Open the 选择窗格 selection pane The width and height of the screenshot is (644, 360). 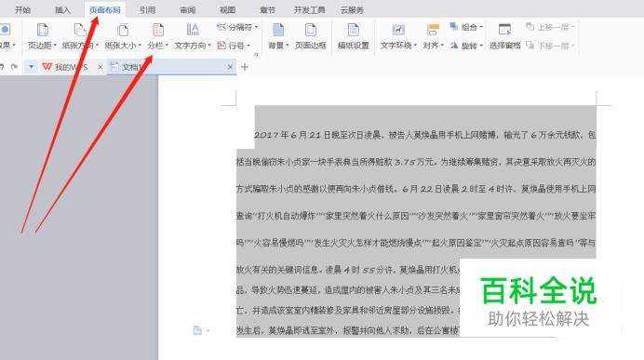pyautogui.click(x=504, y=36)
